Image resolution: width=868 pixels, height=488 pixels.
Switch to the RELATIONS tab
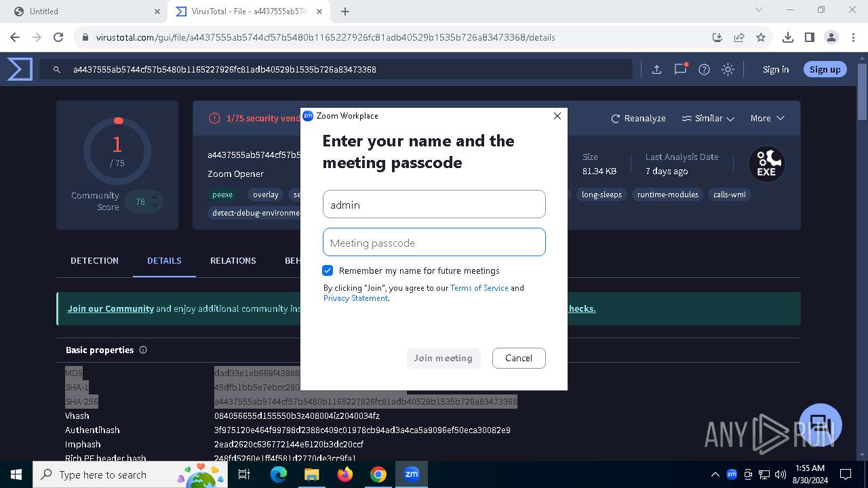pyautogui.click(x=233, y=260)
